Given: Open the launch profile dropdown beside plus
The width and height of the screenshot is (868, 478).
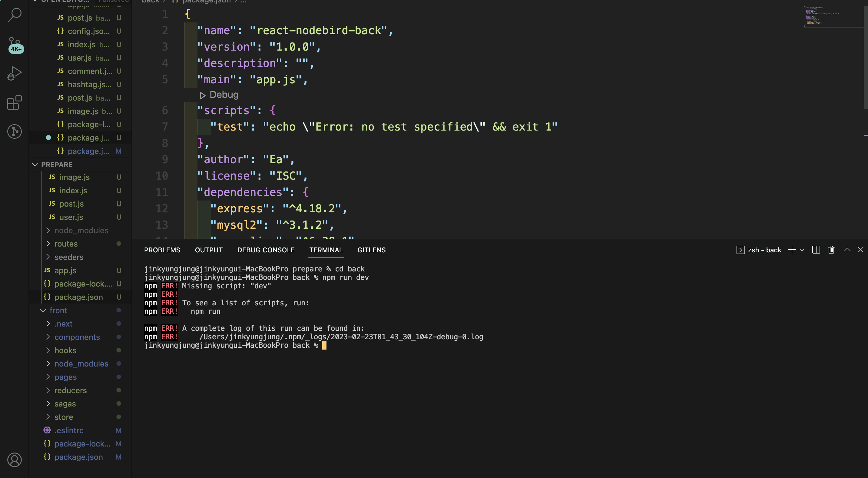Looking at the screenshot, I should (x=802, y=250).
